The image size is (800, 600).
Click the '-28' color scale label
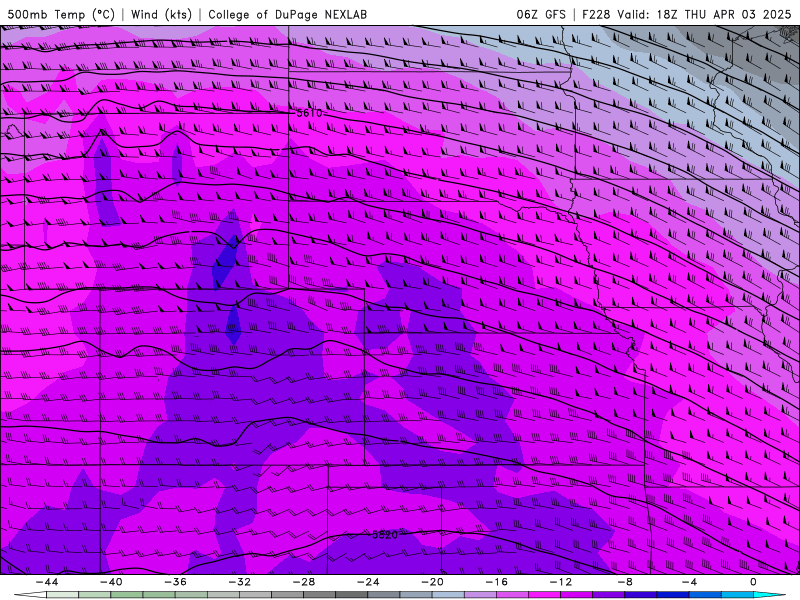coord(304,582)
